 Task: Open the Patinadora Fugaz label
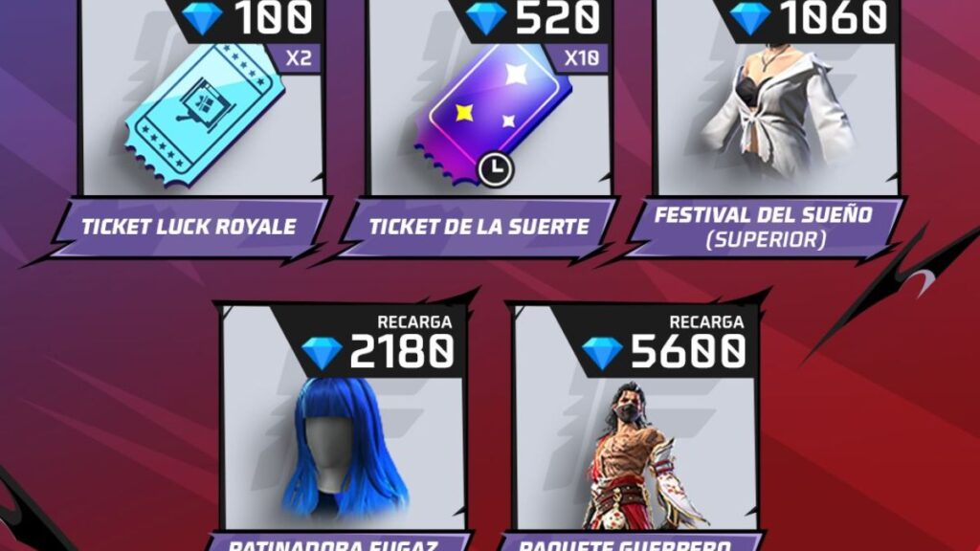pos(333,543)
